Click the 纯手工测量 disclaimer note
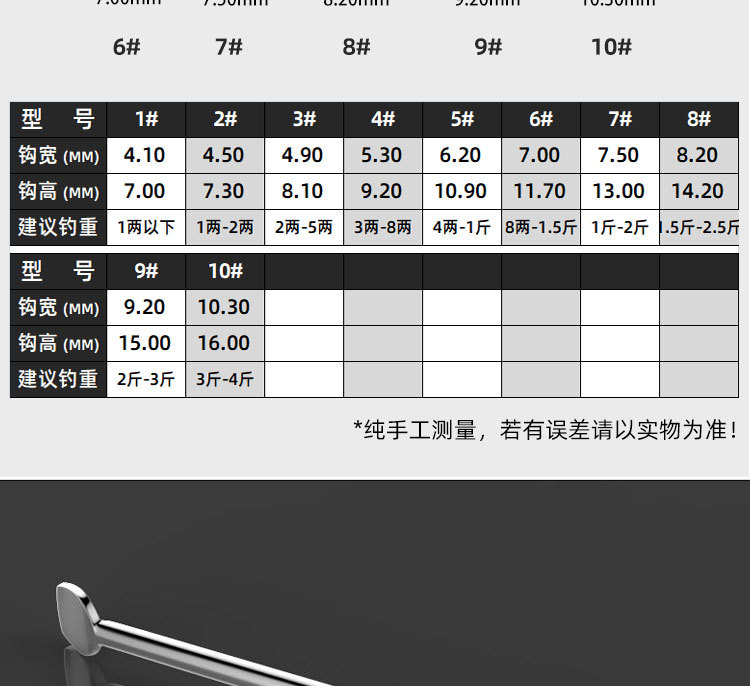Viewport: 750px width, 686px height. (x=546, y=430)
